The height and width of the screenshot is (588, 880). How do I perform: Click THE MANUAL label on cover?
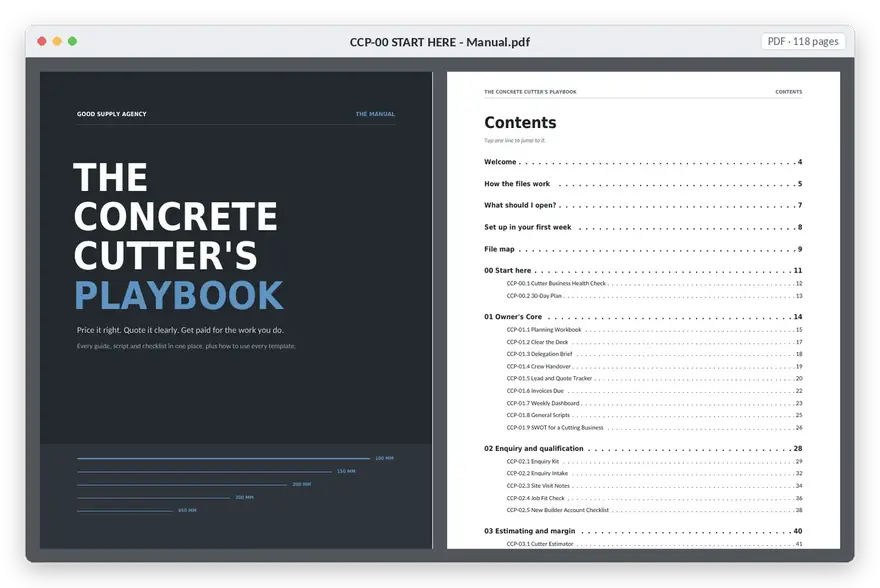(x=375, y=114)
